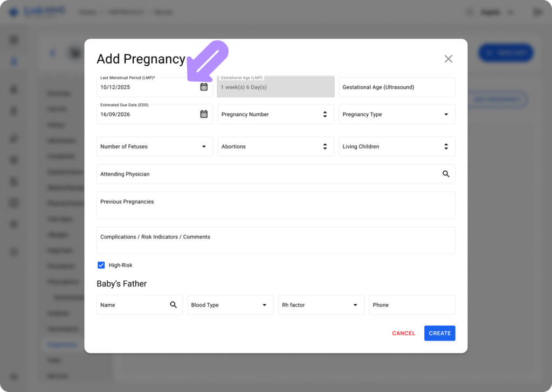Open the Pregnancy Type dropdown
The image size is (552, 392).
(446, 114)
